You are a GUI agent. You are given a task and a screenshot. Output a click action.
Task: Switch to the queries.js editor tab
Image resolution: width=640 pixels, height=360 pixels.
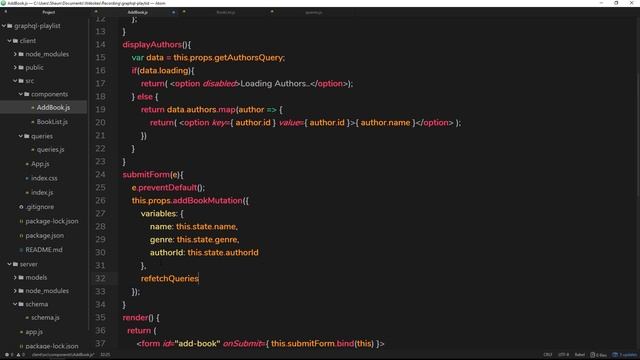click(313, 13)
